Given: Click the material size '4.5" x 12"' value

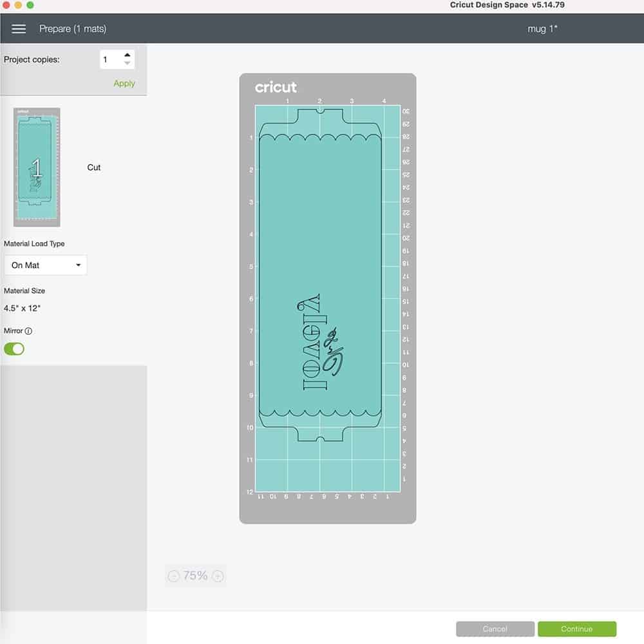Looking at the screenshot, I should coord(22,308).
